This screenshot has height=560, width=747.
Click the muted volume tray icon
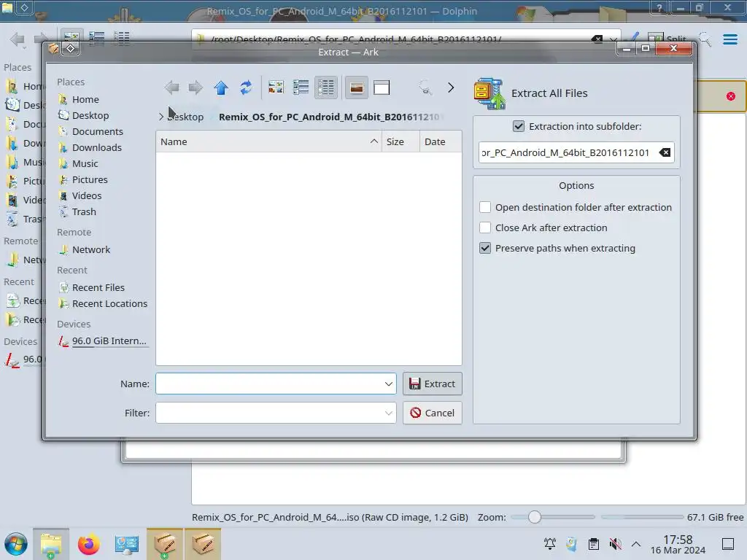point(616,544)
